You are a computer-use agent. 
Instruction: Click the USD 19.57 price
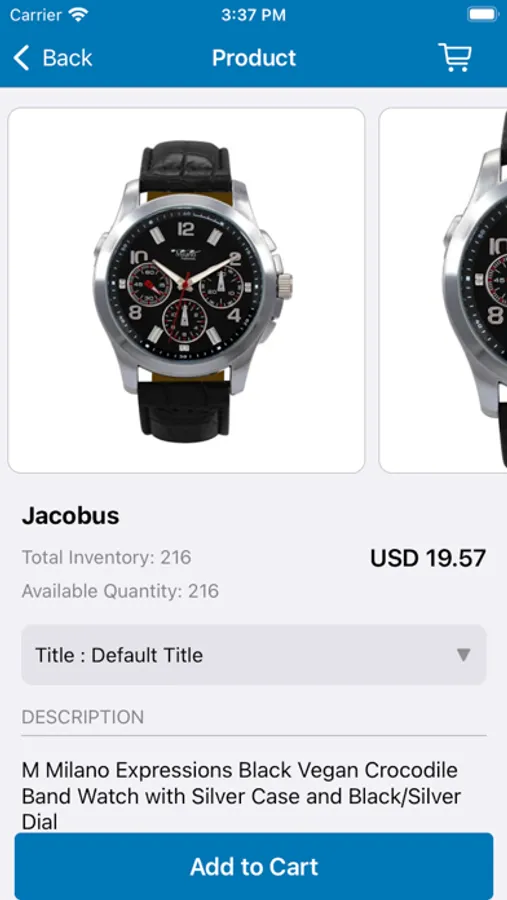coord(428,558)
